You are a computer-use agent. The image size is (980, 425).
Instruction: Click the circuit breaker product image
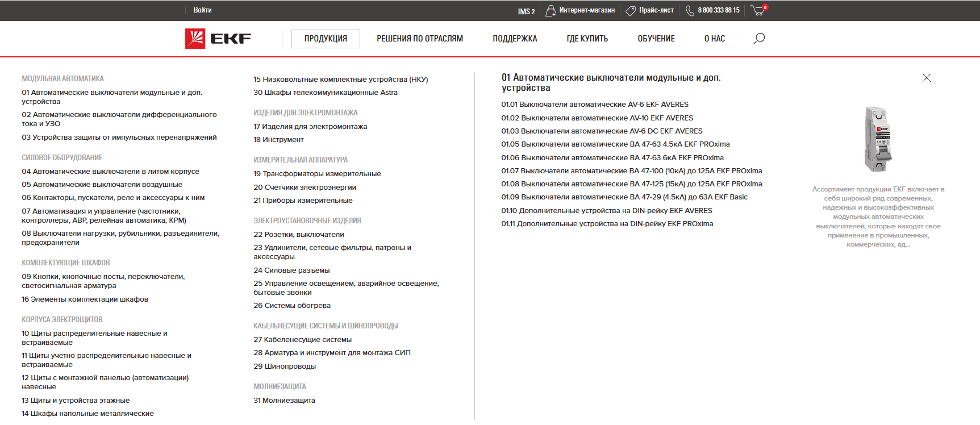[x=878, y=139]
